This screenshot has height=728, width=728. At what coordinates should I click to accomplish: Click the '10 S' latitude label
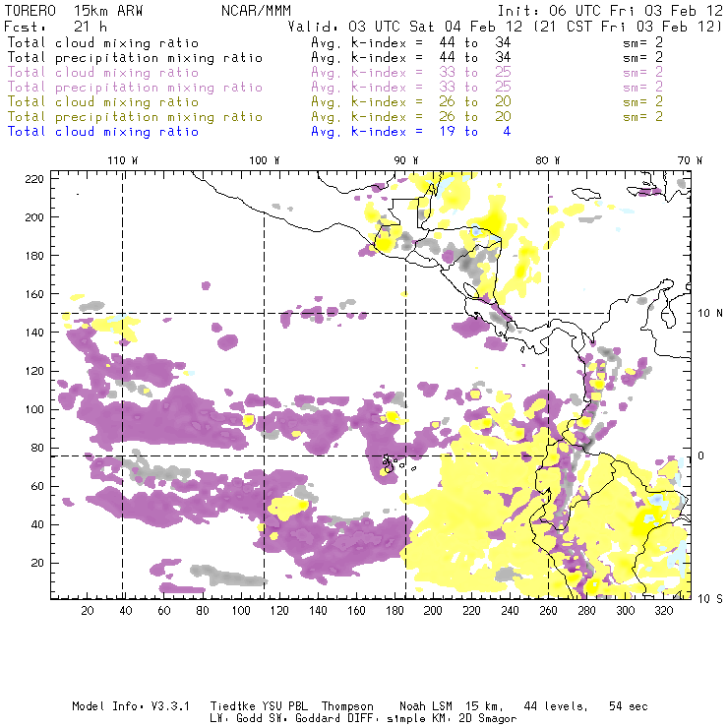(x=710, y=599)
